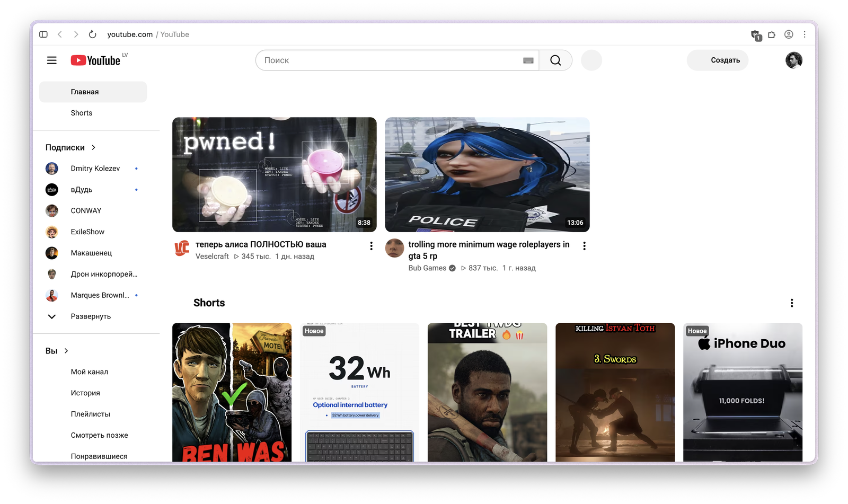Expand the Вы section chevron
This screenshot has width=848, height=504.
pos(66,351)
